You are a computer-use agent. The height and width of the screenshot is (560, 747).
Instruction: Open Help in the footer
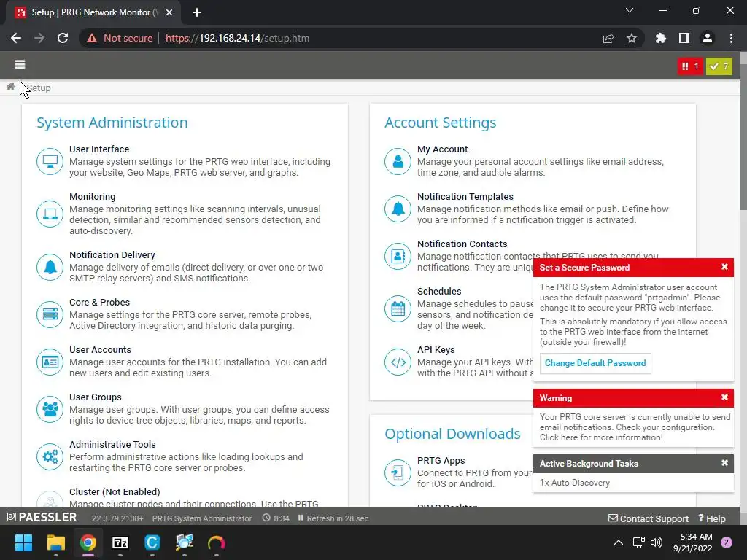712,518
